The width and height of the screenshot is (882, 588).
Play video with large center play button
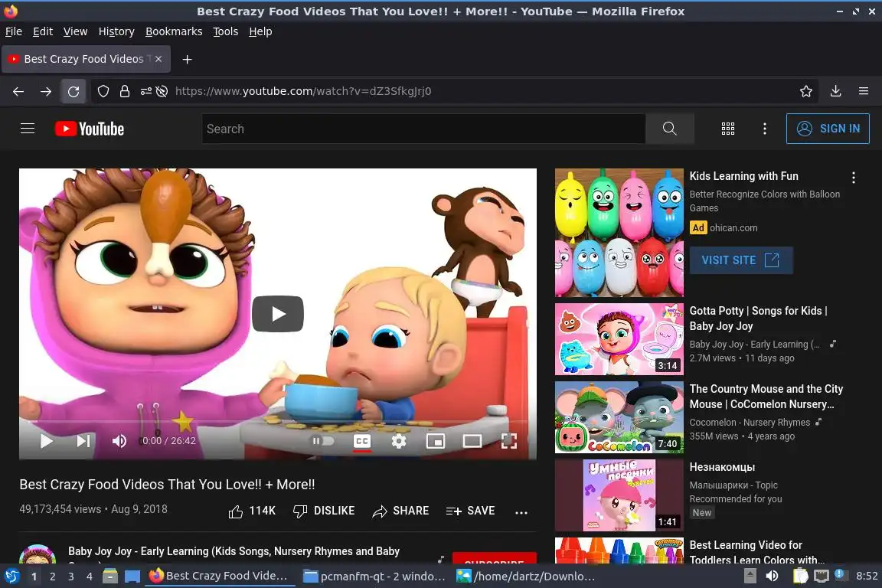pos(278,314)
